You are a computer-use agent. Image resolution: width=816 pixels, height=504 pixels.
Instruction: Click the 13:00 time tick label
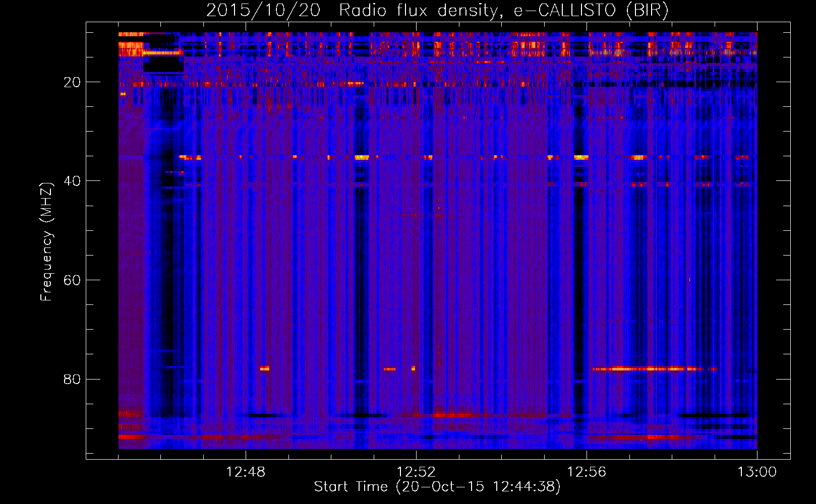pyautogui.click(x=757, y=472)
